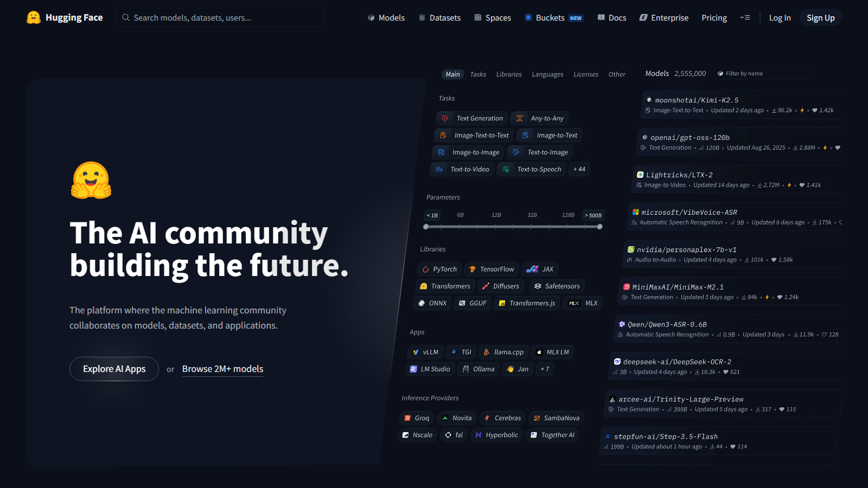Click the Groq provider icon
This screenshot has height=488, width=868.
407,418
